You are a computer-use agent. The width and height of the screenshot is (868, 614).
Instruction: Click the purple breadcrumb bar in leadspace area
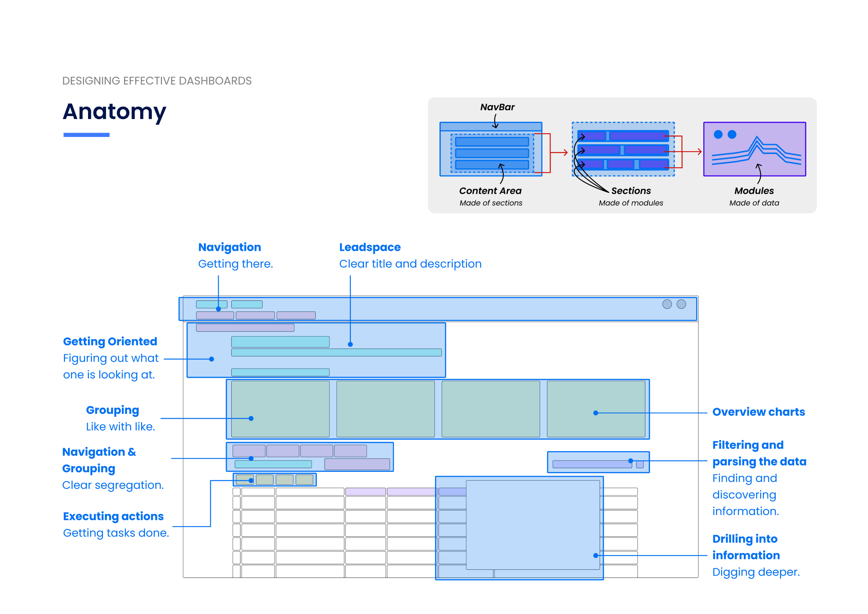pos(245,328)
